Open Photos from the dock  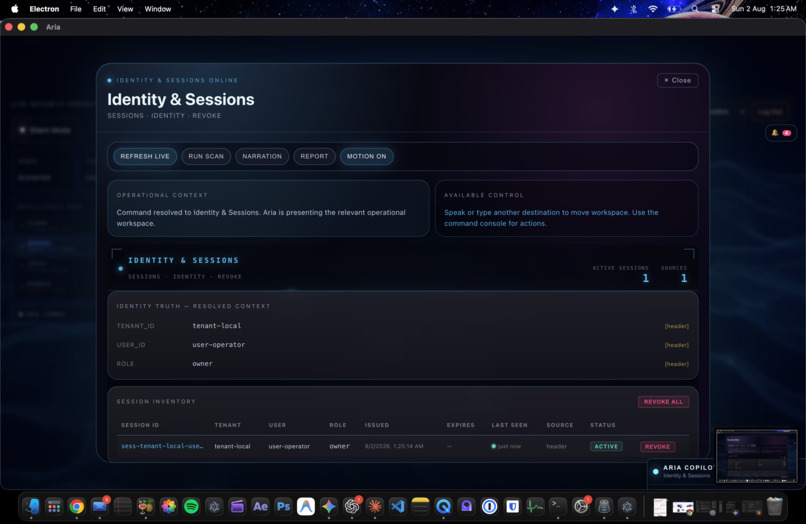(x=168, y=507)
